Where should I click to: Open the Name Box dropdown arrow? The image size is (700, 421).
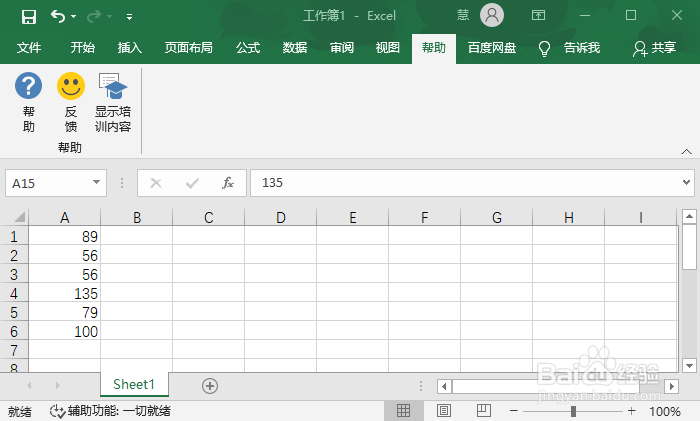coord(96,182)
